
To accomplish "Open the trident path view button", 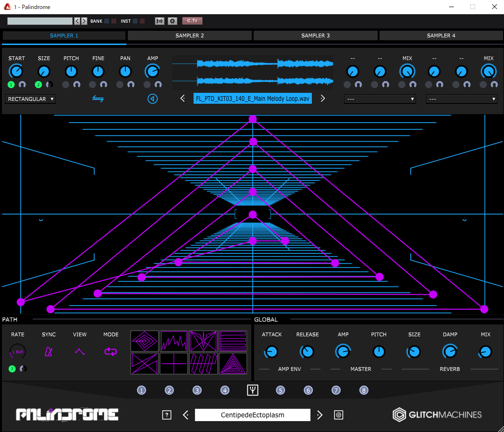I will [x=253, y=390].
